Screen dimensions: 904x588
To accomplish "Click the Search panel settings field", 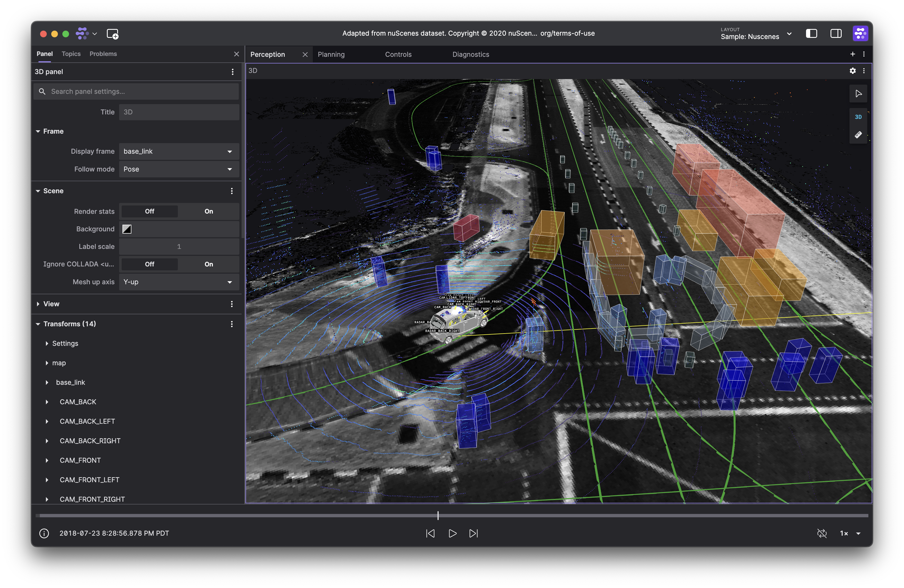I will tap(141, 92).
